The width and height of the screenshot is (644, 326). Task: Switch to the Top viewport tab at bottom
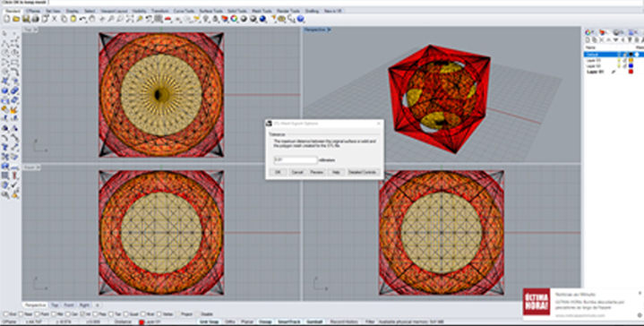click(55, 305)
